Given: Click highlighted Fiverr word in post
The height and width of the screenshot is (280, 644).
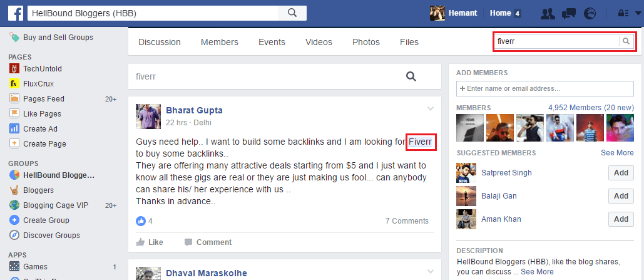Looking at the screenshot, I should point(420,142).
